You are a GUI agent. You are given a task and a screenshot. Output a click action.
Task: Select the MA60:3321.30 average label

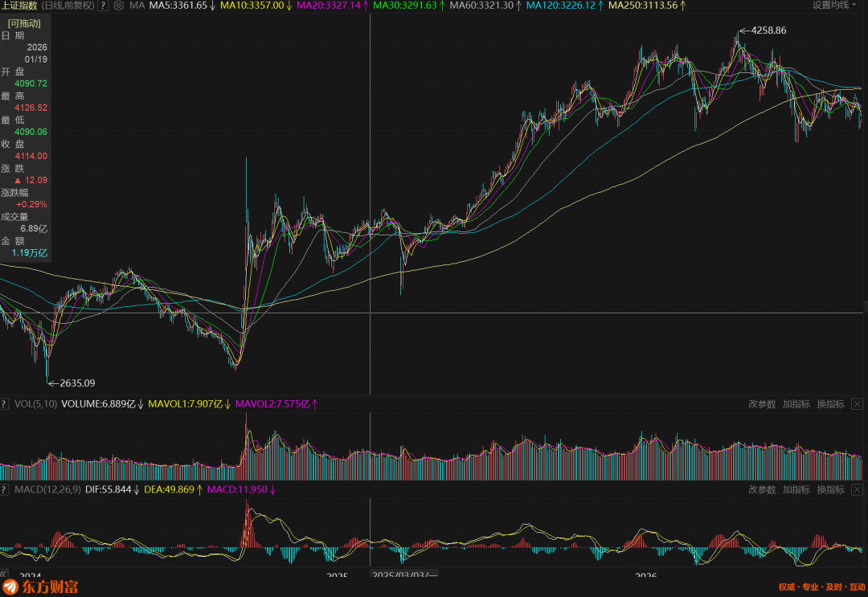click(x=485, y=6)
